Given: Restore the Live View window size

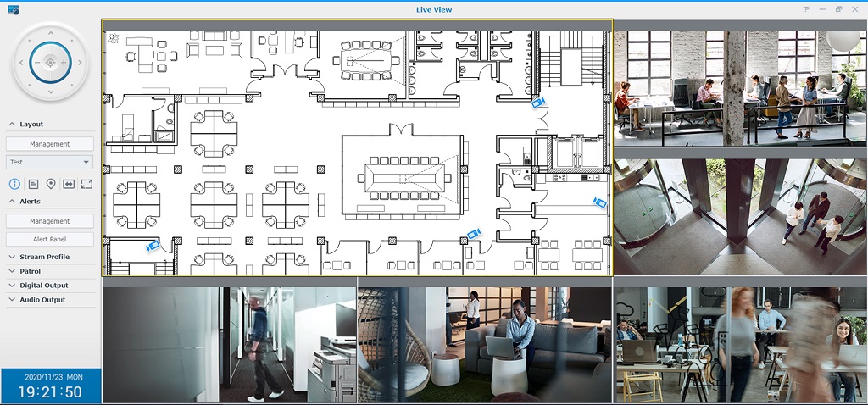Looking at the screenshot, I should [x=838, y=9].
